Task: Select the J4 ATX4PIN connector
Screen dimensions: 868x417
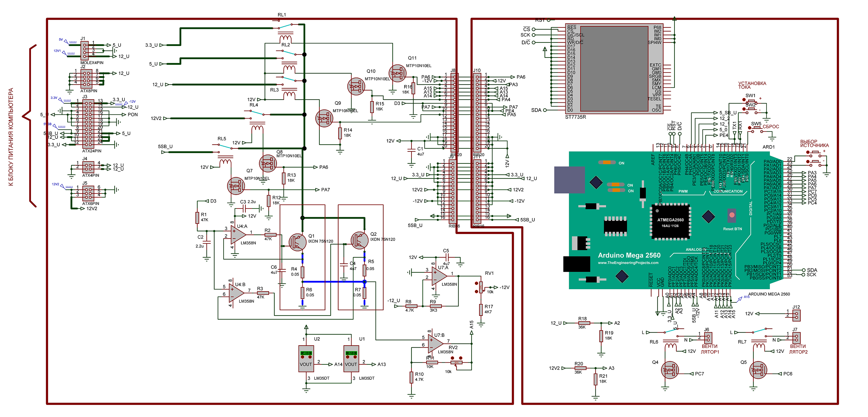Action: click(x=88, y=167)
